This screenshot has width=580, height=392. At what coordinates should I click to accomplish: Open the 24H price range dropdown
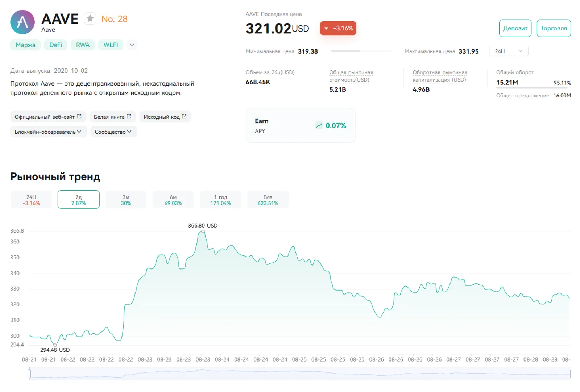(509, 51)
